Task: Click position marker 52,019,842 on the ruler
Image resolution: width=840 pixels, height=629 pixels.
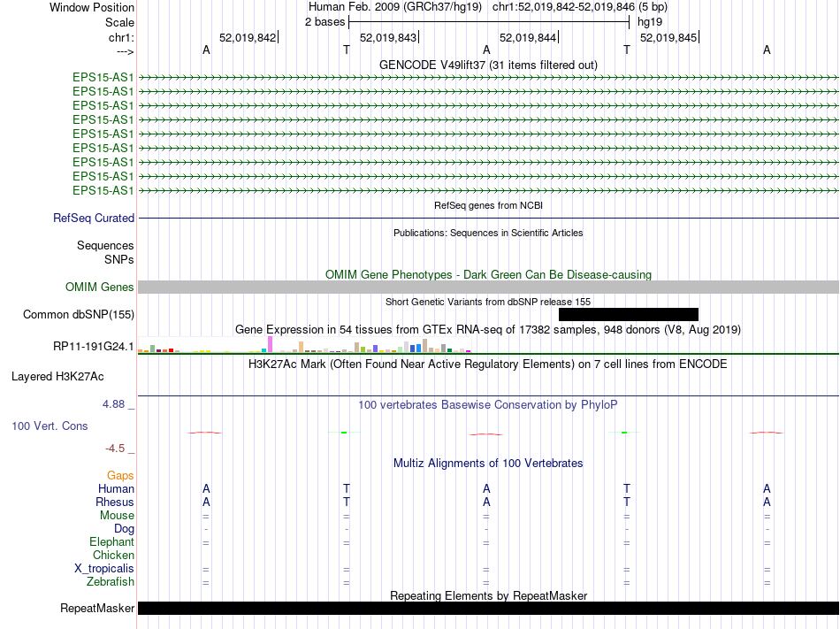Action: 248,37
